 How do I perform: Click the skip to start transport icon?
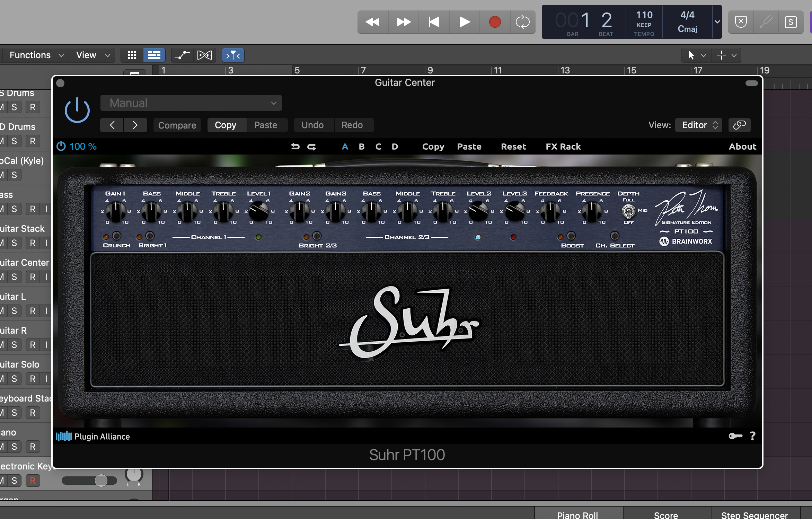coord(433,22)
